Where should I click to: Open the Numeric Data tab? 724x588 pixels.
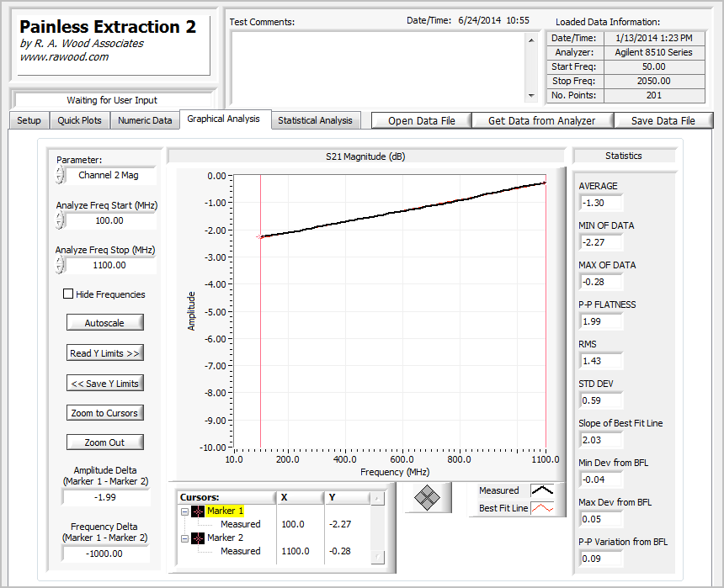point(145,120)
